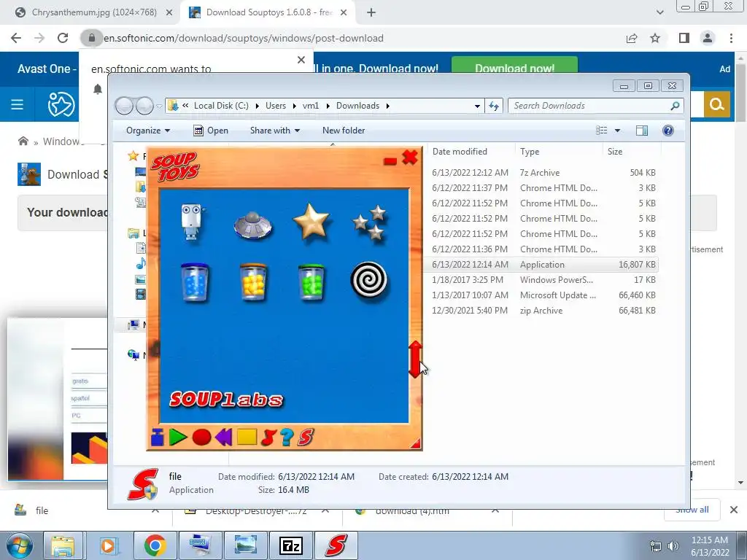Screen dimensions: 747x560
Task: Click the Chrome share page icon
Action: click(632, 38)
